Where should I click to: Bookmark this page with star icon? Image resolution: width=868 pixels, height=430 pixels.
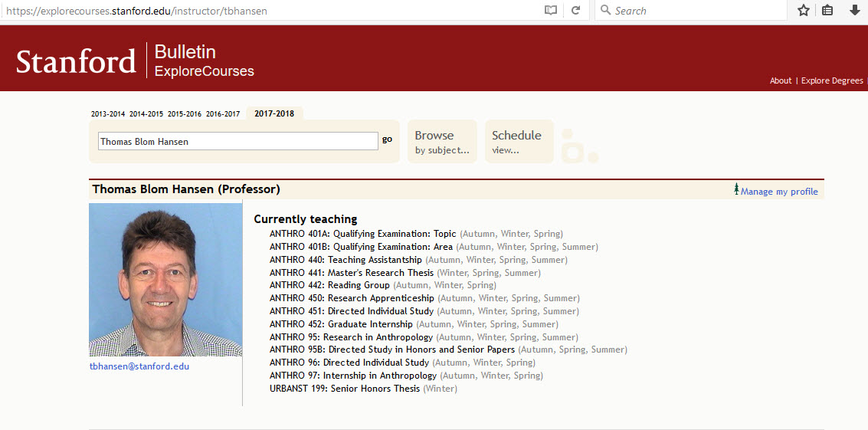coord(803,11)
